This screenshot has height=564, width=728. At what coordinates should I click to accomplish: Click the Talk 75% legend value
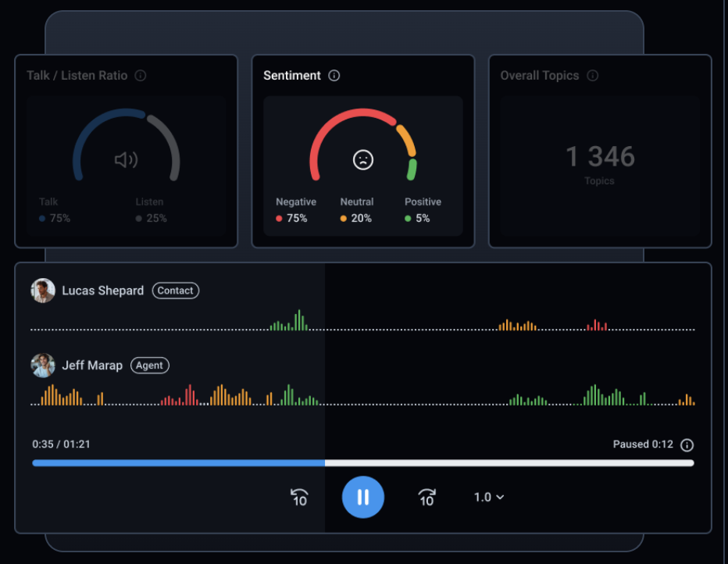55,218
